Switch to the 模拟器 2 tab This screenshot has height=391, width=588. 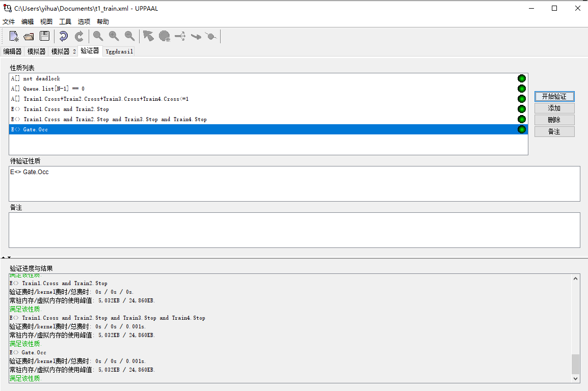[63, 51]
